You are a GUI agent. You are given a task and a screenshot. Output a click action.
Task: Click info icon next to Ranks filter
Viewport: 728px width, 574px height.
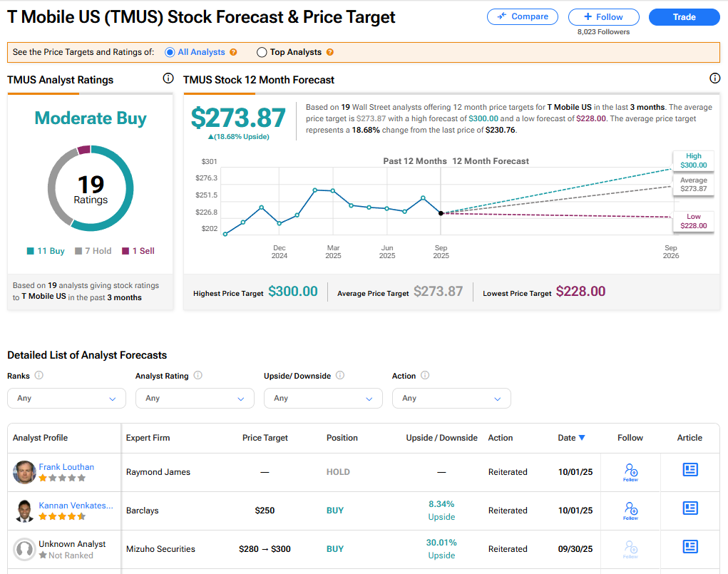pyautogui.click(x=39, y=375)
